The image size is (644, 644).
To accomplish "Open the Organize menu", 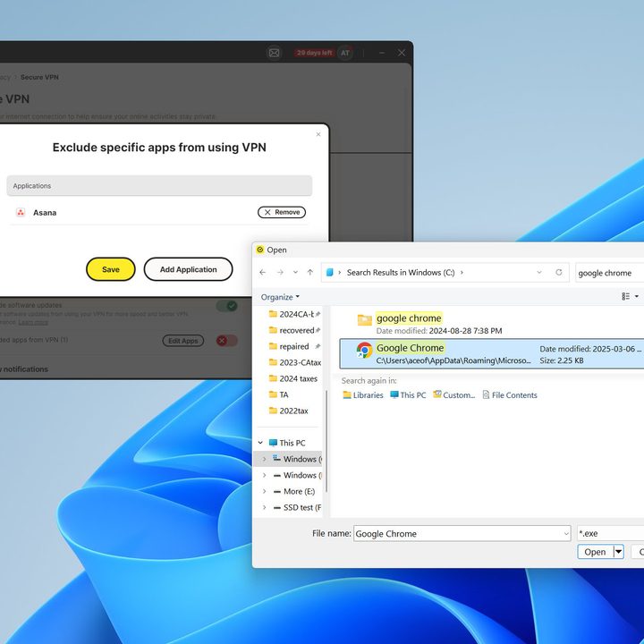I will 280,297.
